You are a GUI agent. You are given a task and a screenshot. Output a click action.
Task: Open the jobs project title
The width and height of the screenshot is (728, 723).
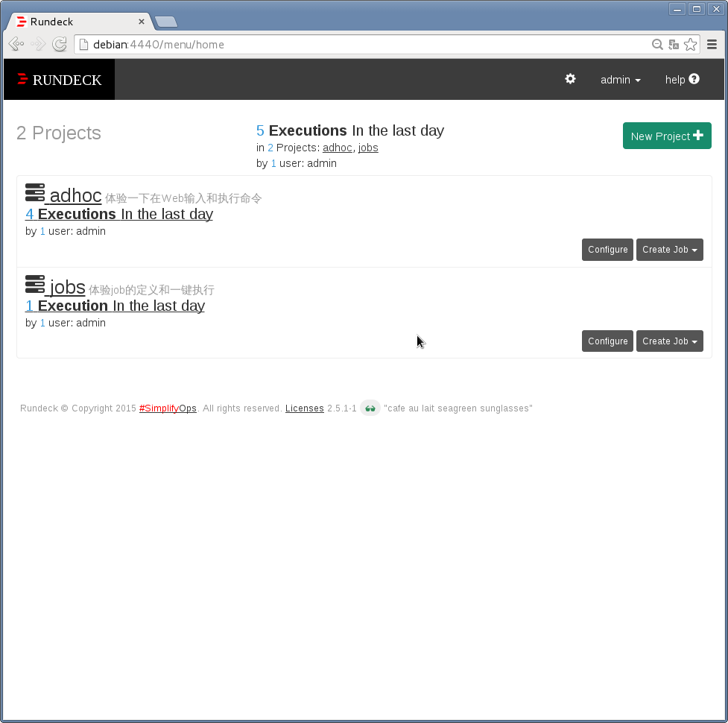point(67,288)
